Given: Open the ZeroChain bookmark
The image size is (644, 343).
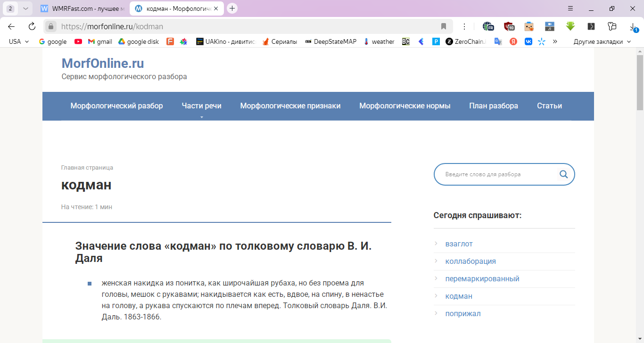Looking at the screenshot, I should point(466,41).
